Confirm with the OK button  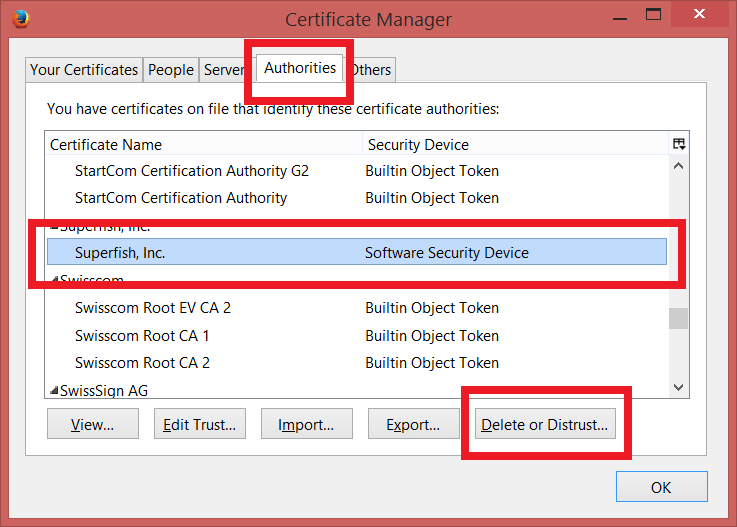pos(661,487)
